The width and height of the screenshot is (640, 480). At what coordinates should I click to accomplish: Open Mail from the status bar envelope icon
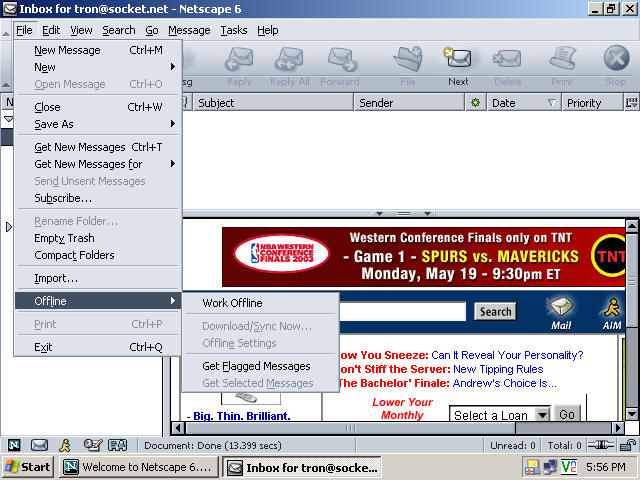39,445
